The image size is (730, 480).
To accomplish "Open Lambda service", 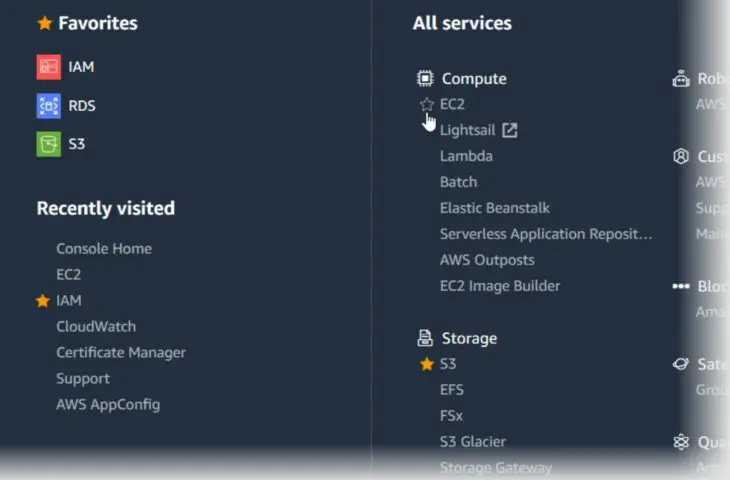I will tap(466, 156).
